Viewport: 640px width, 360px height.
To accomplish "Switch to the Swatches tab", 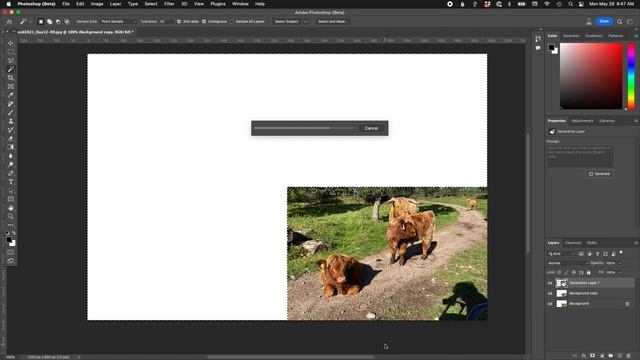I will 571,36.
